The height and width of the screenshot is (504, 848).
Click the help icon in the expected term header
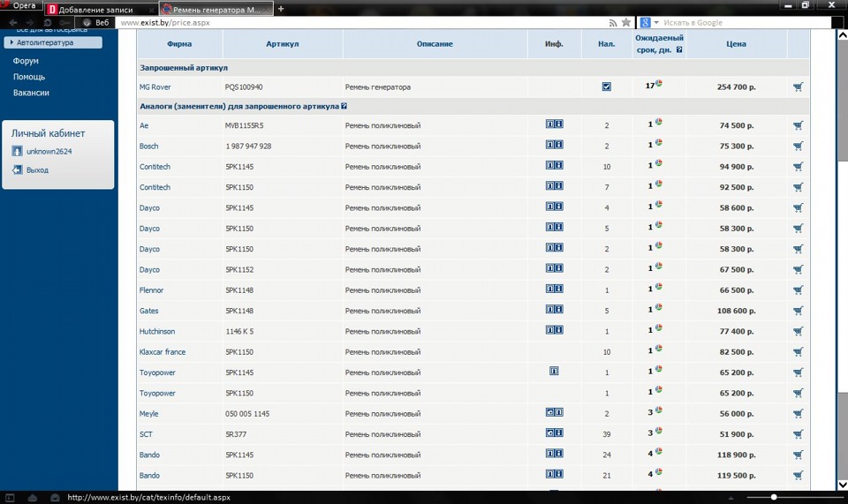coord(679,49)
